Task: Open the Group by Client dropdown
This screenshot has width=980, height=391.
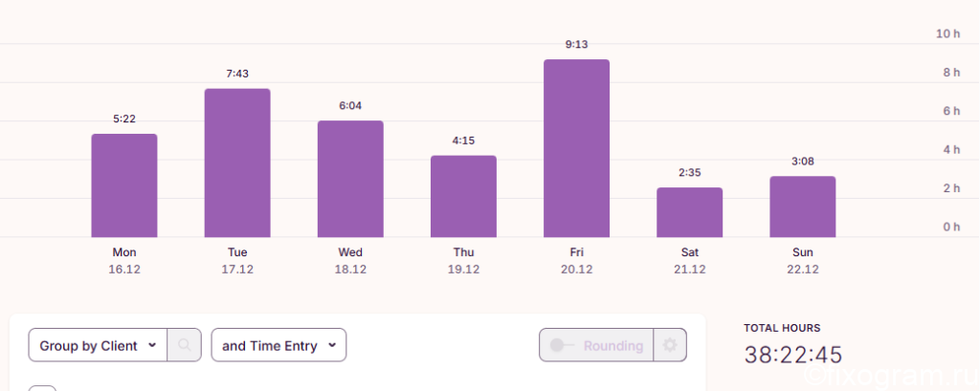Action: [99, 345]
